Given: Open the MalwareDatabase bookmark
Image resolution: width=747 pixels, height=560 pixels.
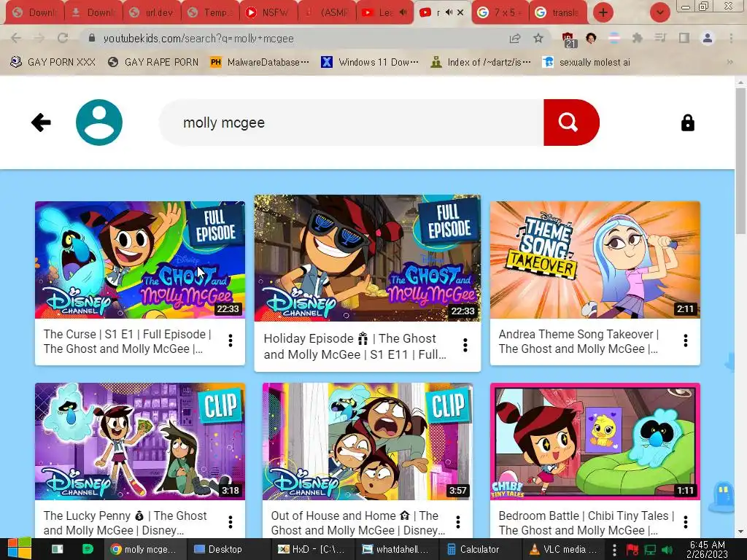Looking at the screenshot, I should (x=260, y=62).
